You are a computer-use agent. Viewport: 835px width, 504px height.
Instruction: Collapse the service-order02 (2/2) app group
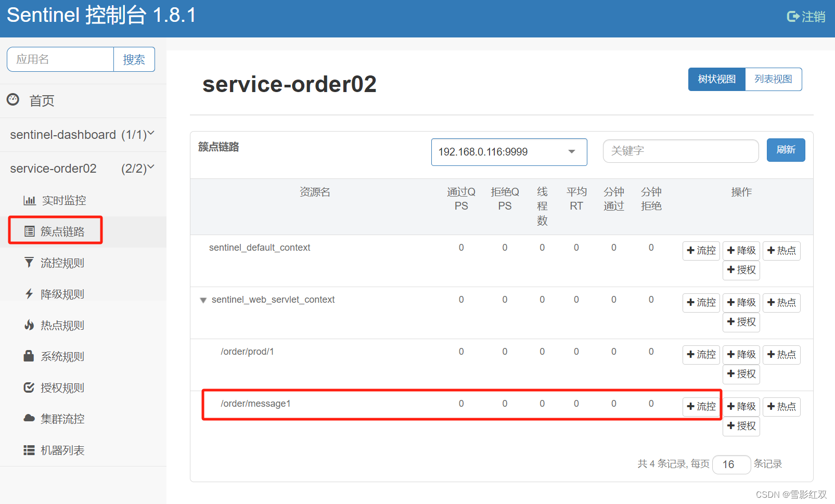tap(83, 169)
